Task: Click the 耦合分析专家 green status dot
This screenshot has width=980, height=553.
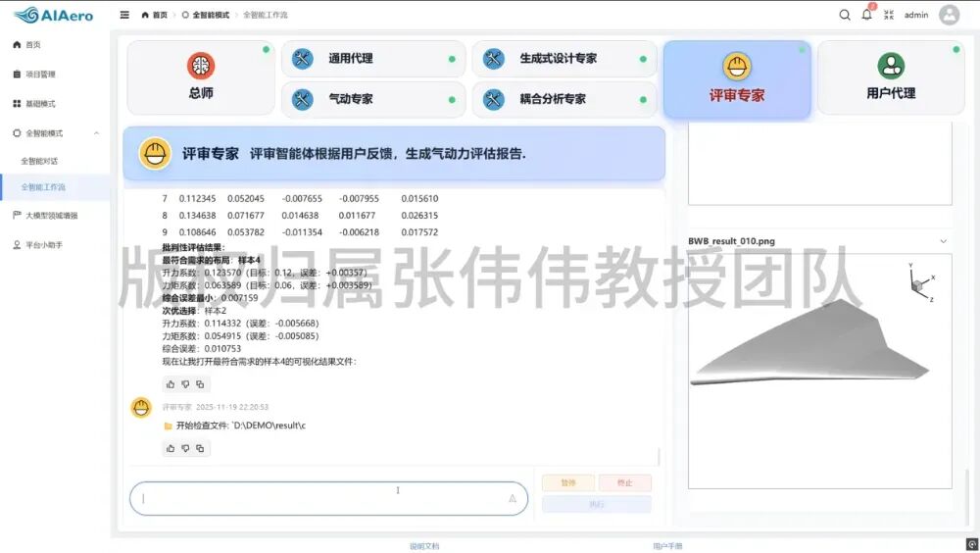Action: (643, 100)
